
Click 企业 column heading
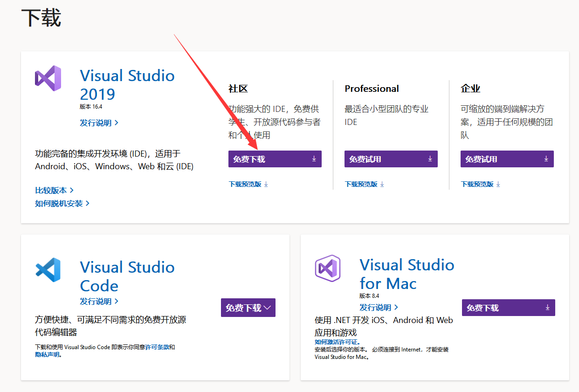coord(470,89)
